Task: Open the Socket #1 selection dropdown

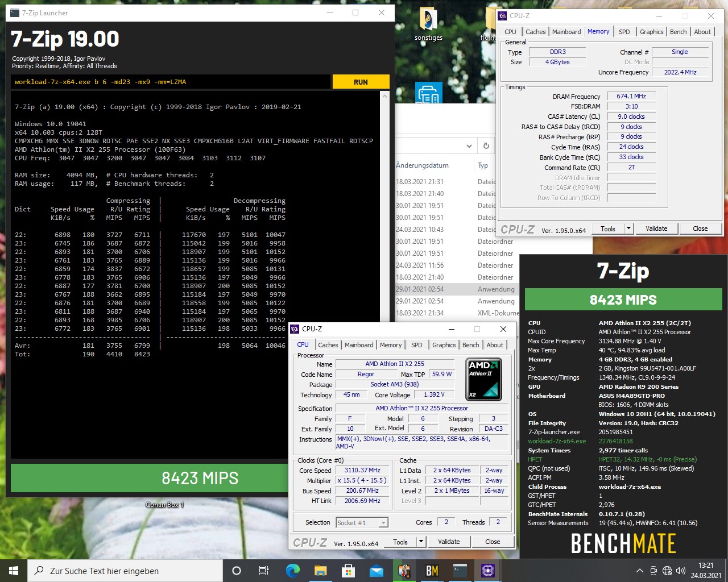Action: tap(362, 523)
